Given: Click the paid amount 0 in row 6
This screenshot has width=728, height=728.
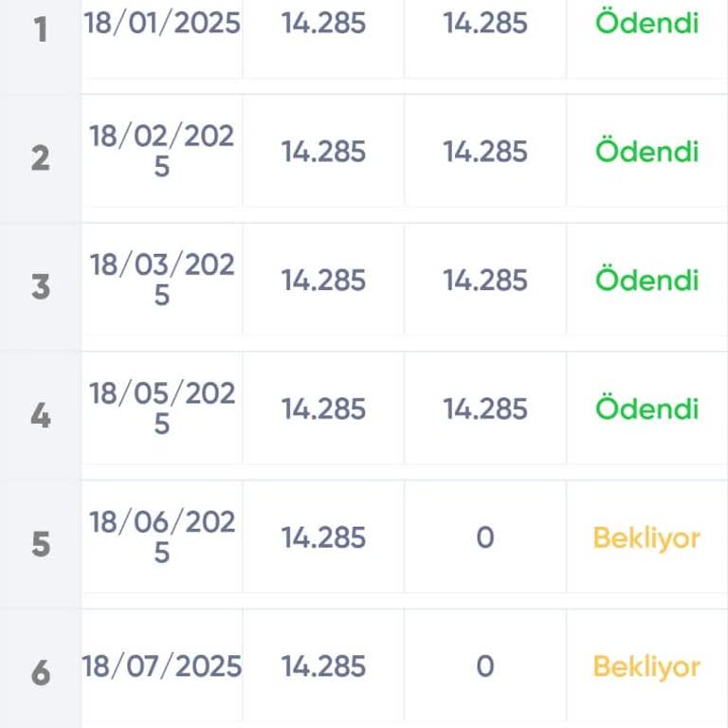Looking at the screenshot, I should click(x=485, y=666).
